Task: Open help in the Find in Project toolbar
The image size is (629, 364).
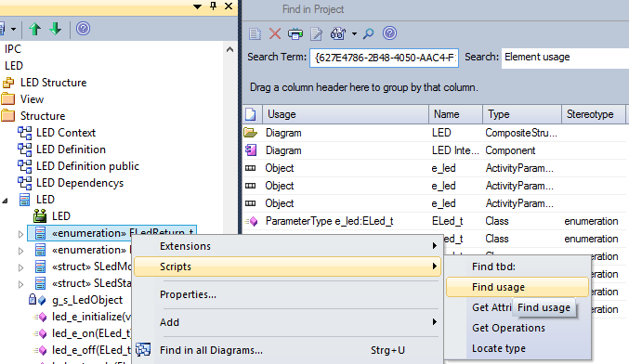Action: (389, 33)
